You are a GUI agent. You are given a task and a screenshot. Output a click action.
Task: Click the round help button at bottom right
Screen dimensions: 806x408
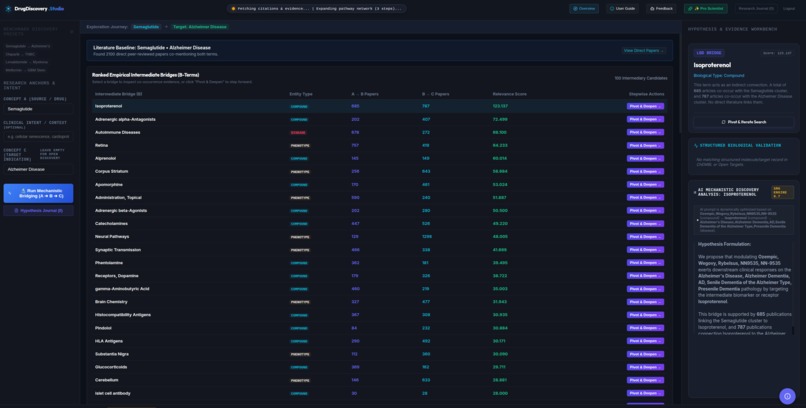(787, 396)
